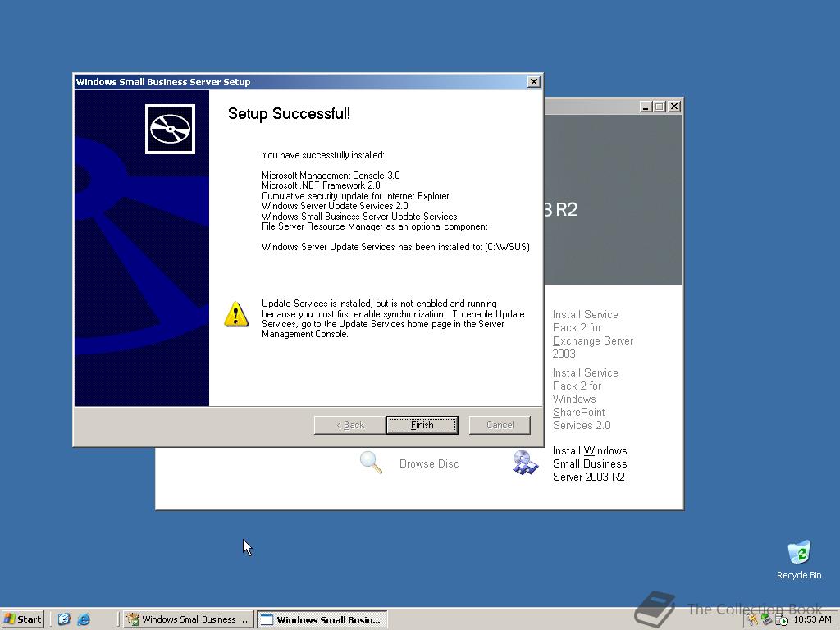The image size is (840, 630).
Task: Click the File Server Resource Manager line
Action: pos(374,226)
